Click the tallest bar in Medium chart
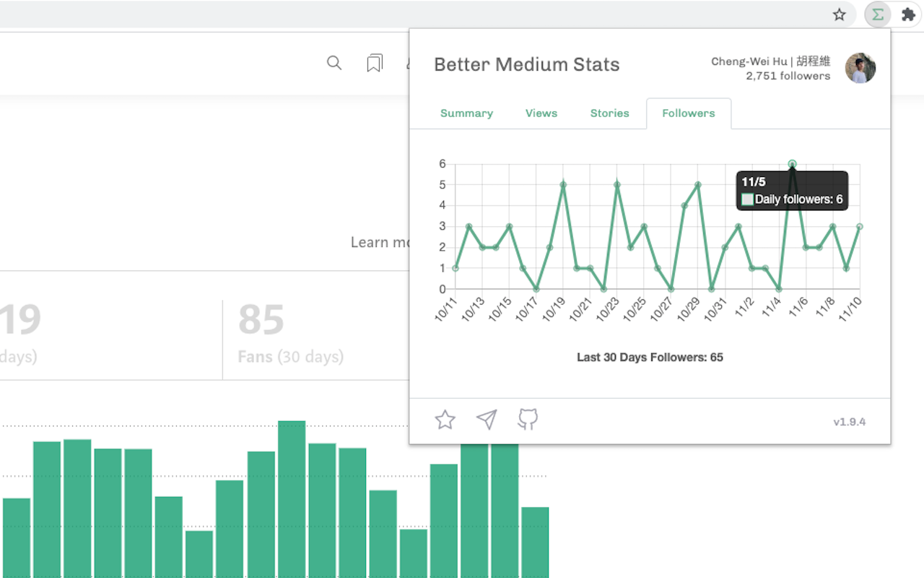Screen dimensions: 924x578 tap(292, 499)
